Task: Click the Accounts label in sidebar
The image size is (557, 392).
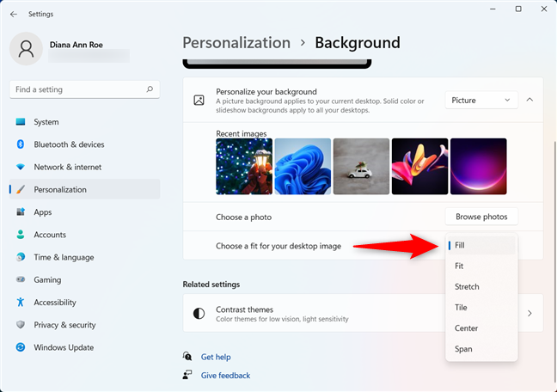Action: (x=50, y=235)
